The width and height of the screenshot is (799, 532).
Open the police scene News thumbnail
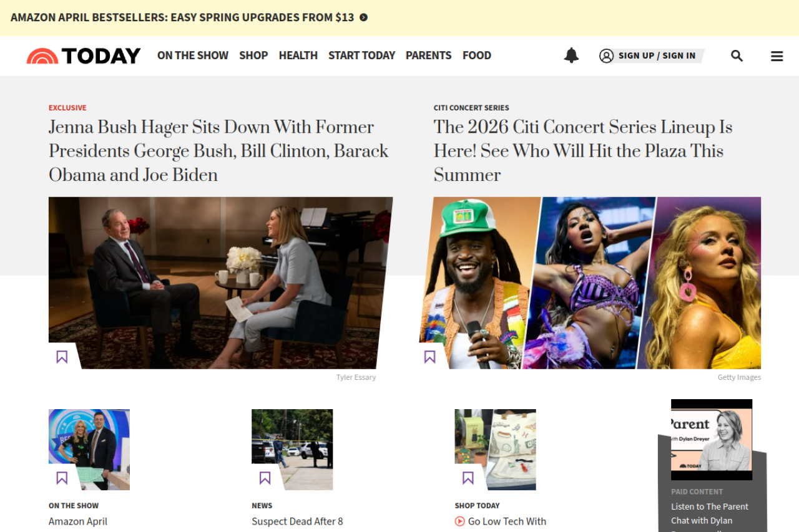click(292, 450)
